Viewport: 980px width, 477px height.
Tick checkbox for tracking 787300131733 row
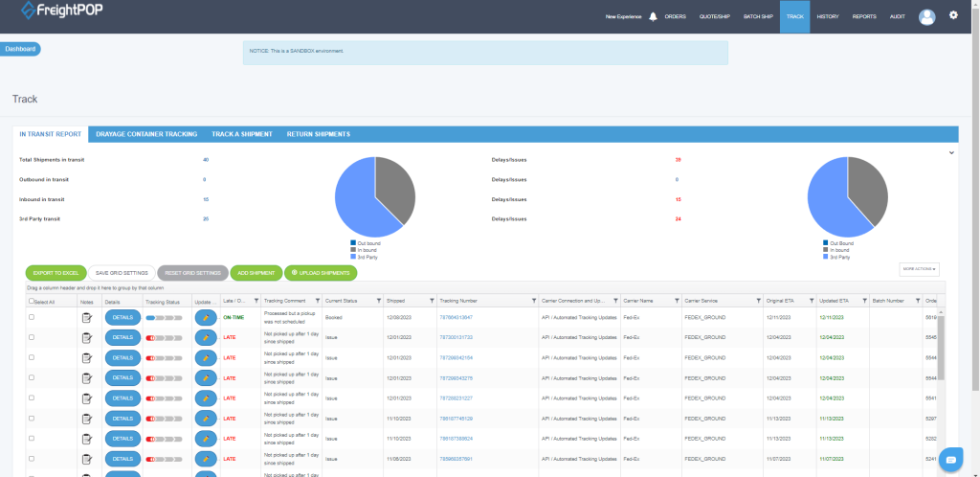click(x=32, y=337)
